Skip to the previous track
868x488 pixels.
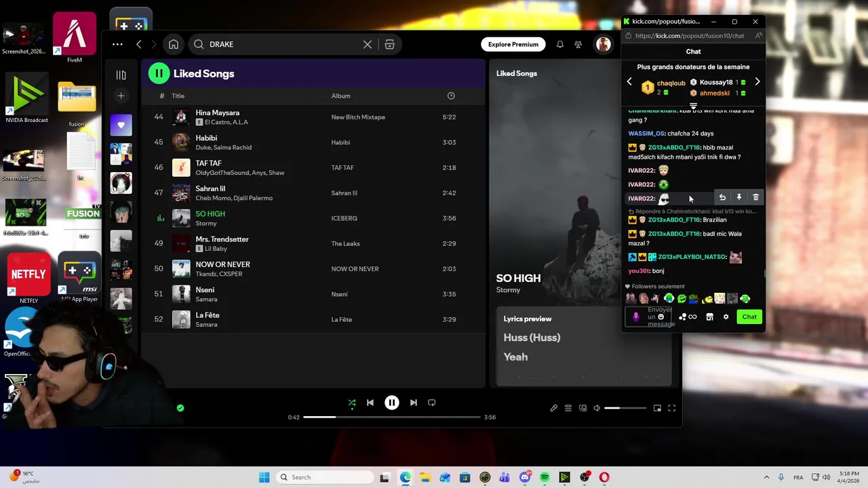370,403
